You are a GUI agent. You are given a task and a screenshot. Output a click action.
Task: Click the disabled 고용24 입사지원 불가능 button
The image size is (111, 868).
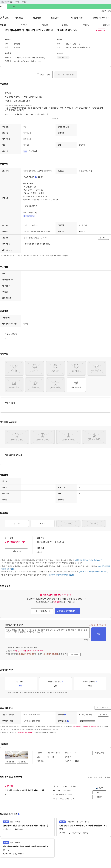(66, 74)
